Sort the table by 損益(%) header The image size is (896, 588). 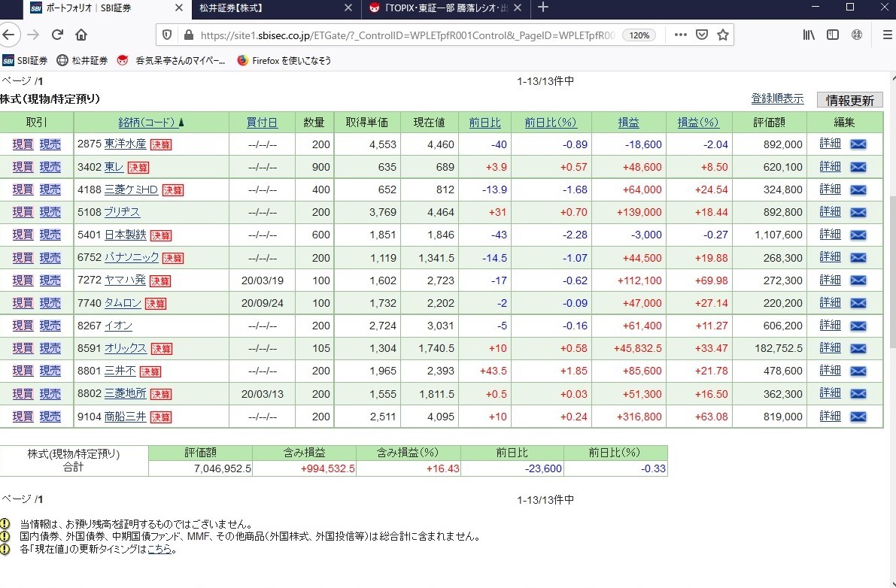click(698, 123)
